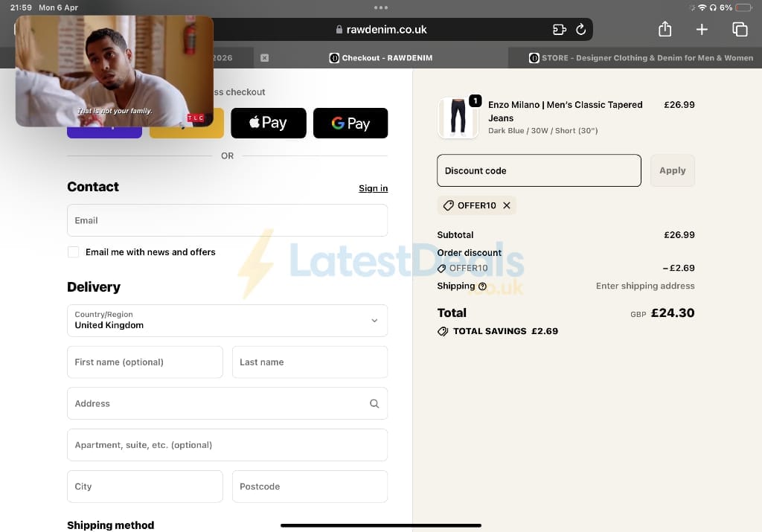The width and height of the screenshot is (762, 532).
Task: Click the Apply discount button
Action: 673,170
